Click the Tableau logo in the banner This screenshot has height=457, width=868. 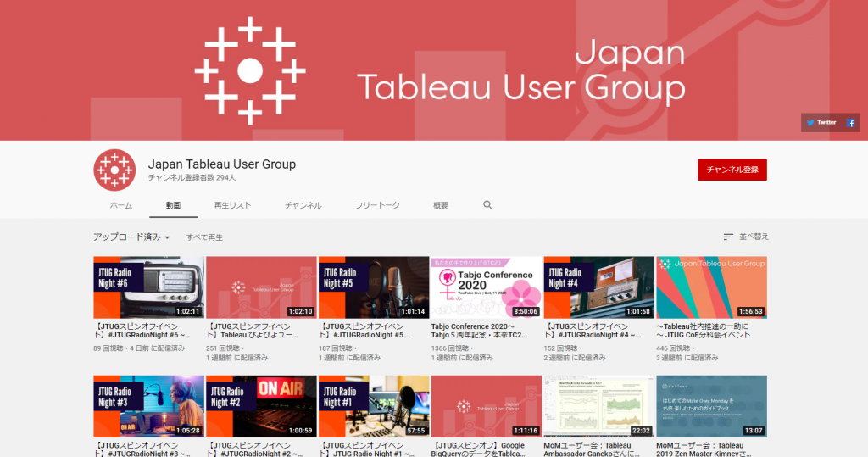tap(250, 71)
